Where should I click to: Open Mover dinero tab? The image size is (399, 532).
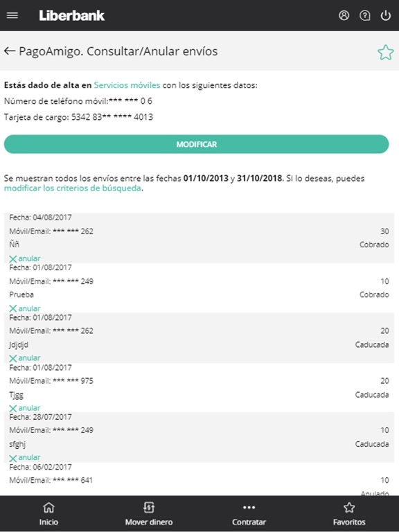149,514
